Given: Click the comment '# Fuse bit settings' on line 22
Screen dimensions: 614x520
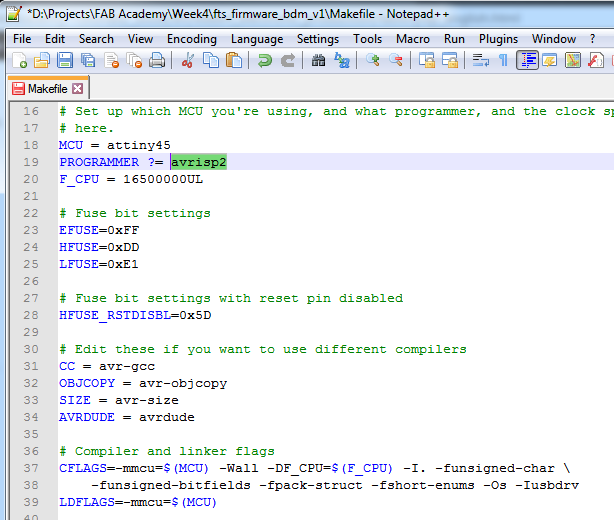Looking at the screenshot, I should point(135,213).
